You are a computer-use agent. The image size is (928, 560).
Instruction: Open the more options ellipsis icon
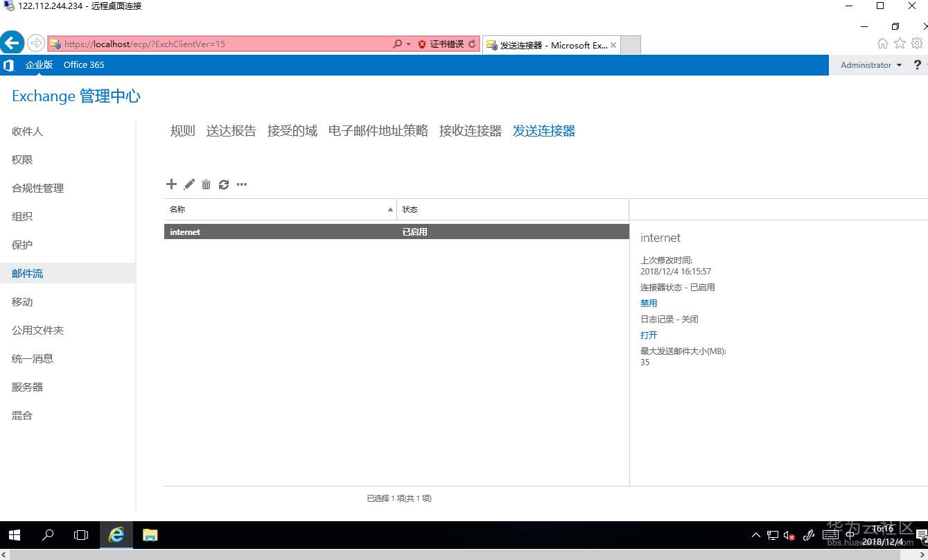tap(241, 184)
